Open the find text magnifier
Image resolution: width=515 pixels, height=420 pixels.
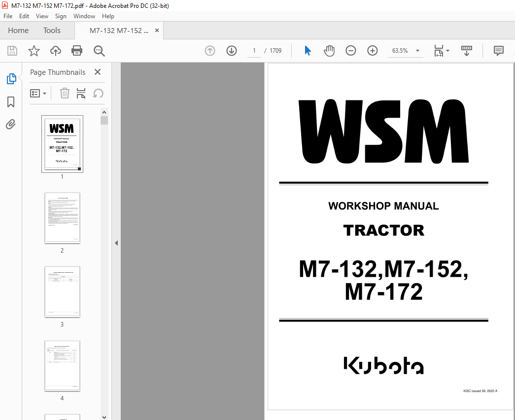click(x=99, y=51)
